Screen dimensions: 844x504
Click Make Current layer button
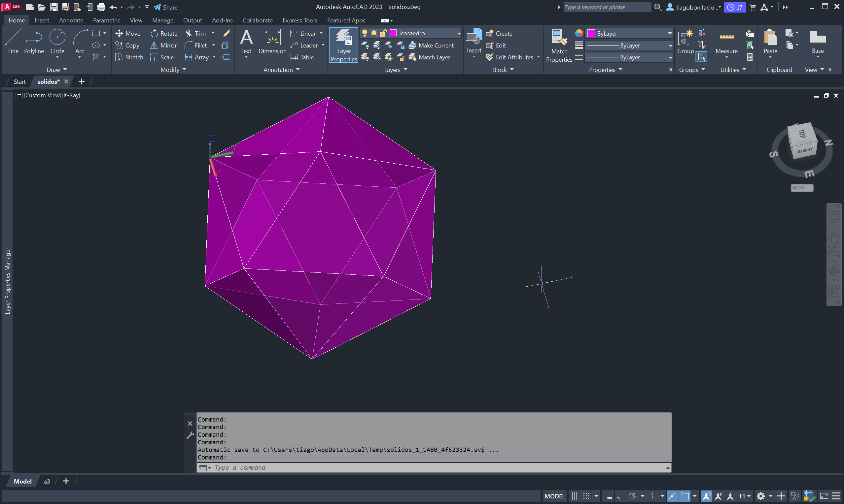[431, 45]
